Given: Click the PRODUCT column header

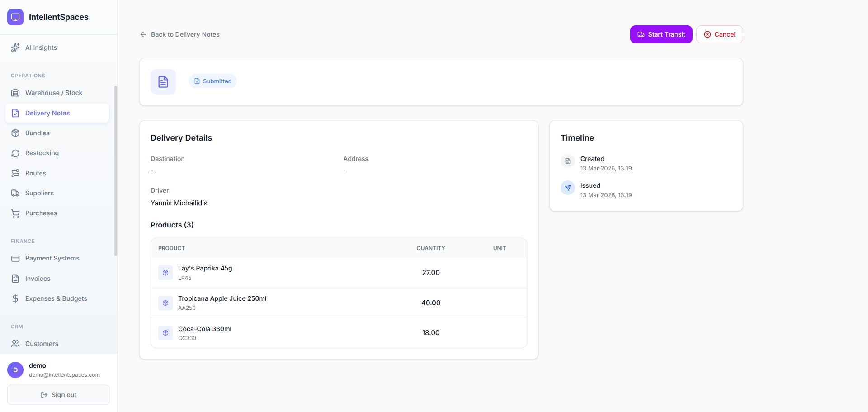Looking at the screenshot, I should pyautogui.click(x=171, y=248).
